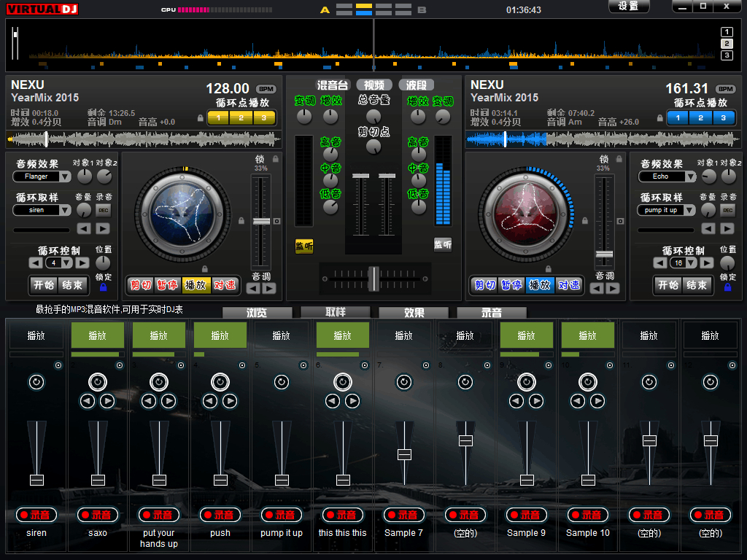Sync the right deck tempo (对速)
Screen dimensions: 747x560
568,285
